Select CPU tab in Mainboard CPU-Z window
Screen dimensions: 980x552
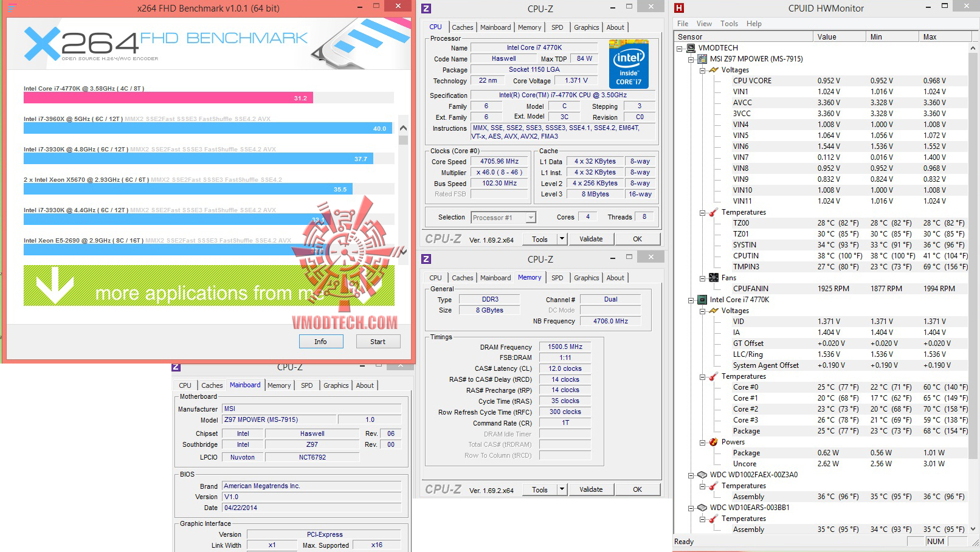185,385
